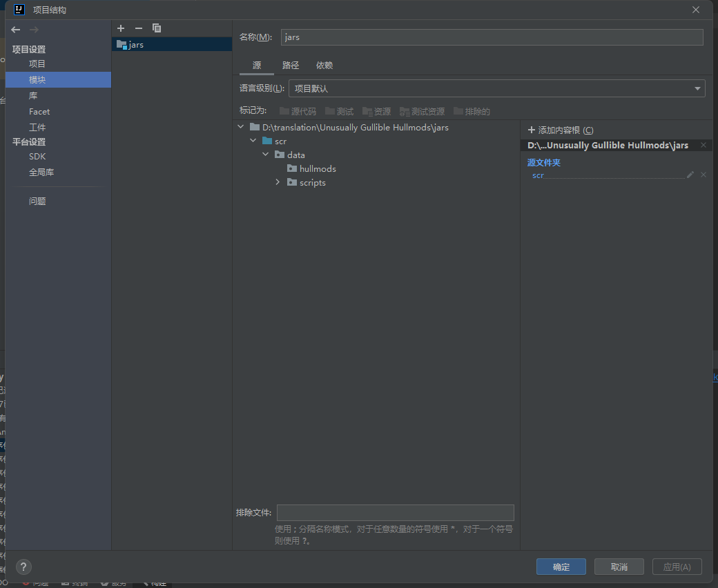Switch to the 依赖 tab

click(324, 66)
